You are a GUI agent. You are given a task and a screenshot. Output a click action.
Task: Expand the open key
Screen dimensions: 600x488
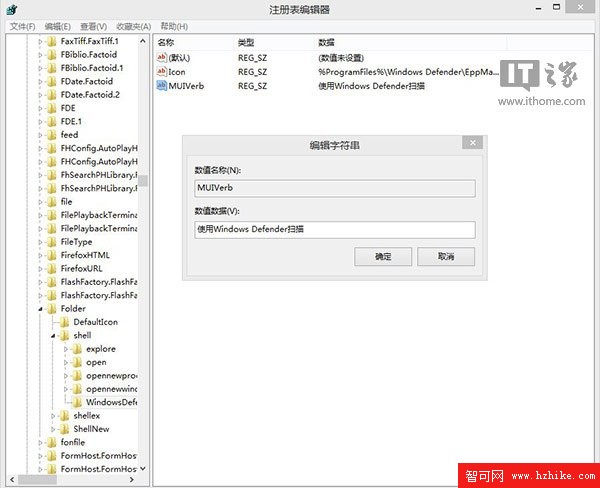coord(66,362)
